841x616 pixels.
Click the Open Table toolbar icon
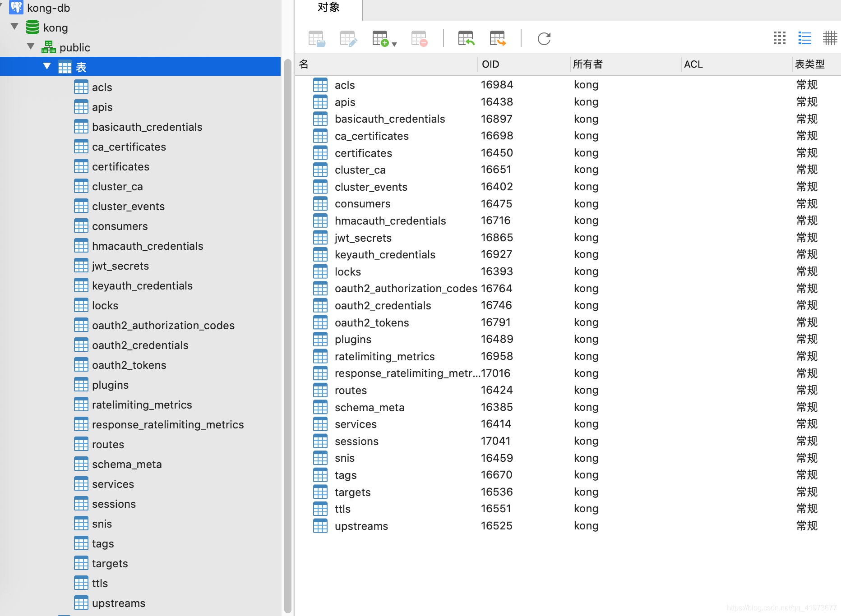pos(317,39)
